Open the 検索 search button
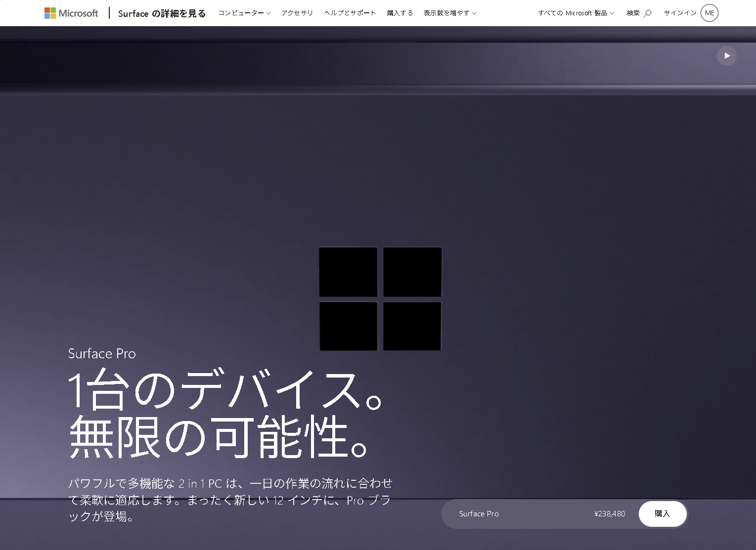The height and width of the screenshot is (550, 756). [x=639, y=13]
